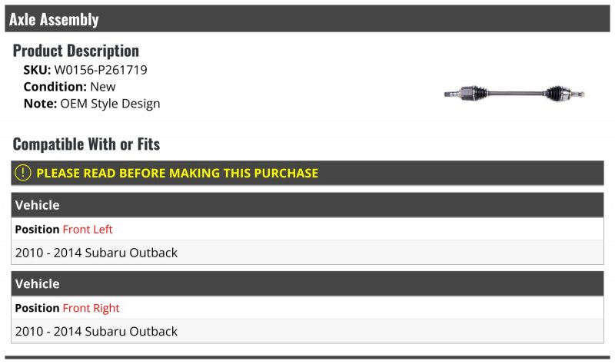Screen dimensions: 615x364
Task: Click the word New in Condition
Action: [103, 87]
